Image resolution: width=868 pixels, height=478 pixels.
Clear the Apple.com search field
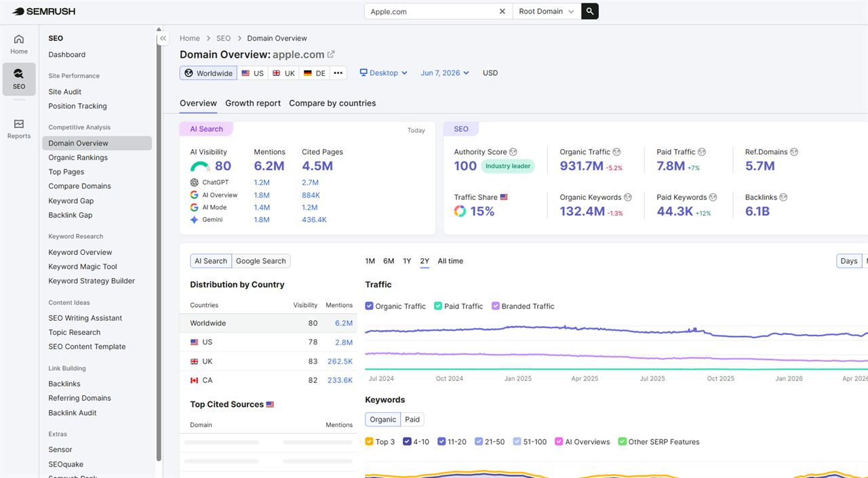502,11
